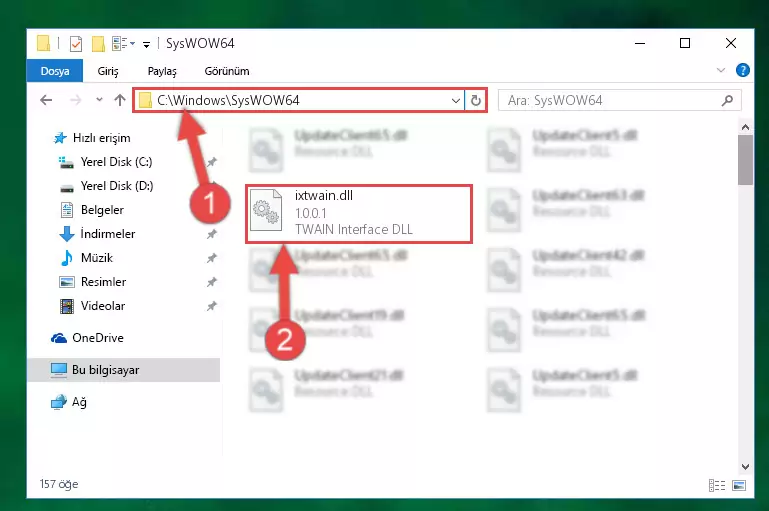The width and height of the screenshot is (769, 511).
Task: Minimize the SysWOW64 window
Action: click(x=640, y=44)
